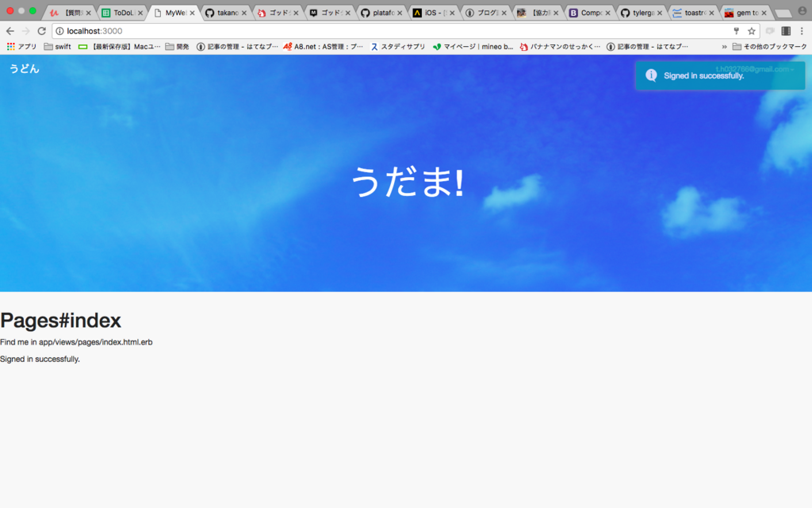Expand the account email dropdown in navbar
Viewport: 812px width, 508px height.
pyautogui.click(x=755, y=69)
